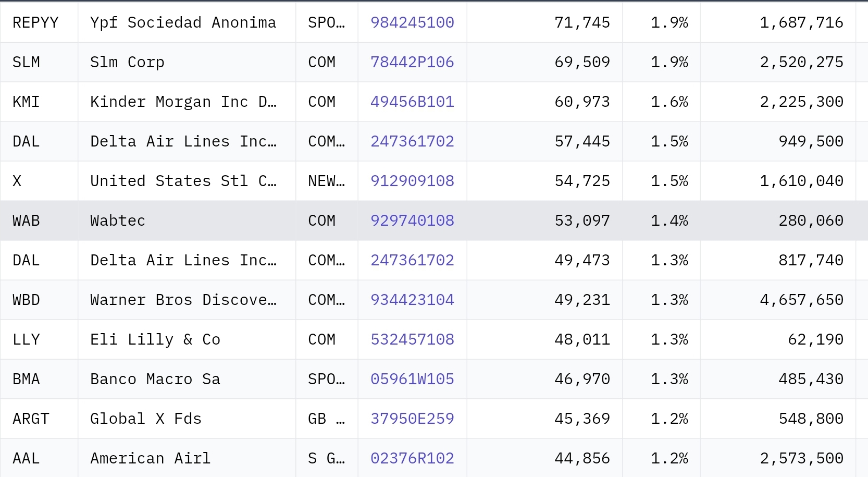Screen dimensions: 868x477
Task: Click the GB … class cell for ARGT
Action: (x=326, y=419)
